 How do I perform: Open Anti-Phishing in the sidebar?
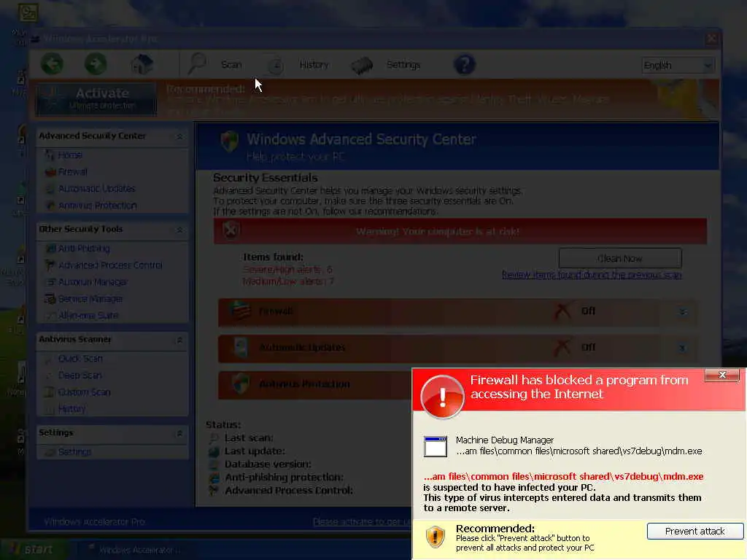coord(84,249)
